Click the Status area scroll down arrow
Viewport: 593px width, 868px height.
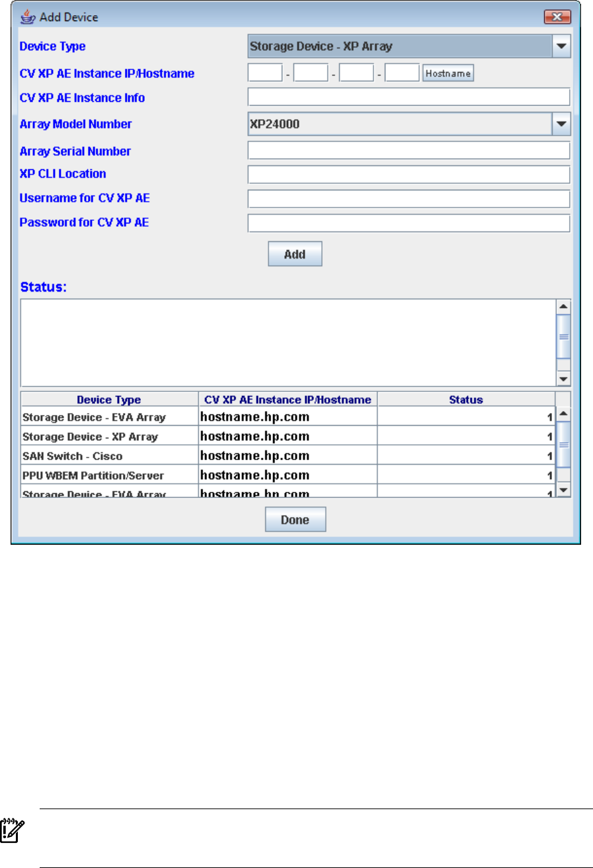point(564,379)
